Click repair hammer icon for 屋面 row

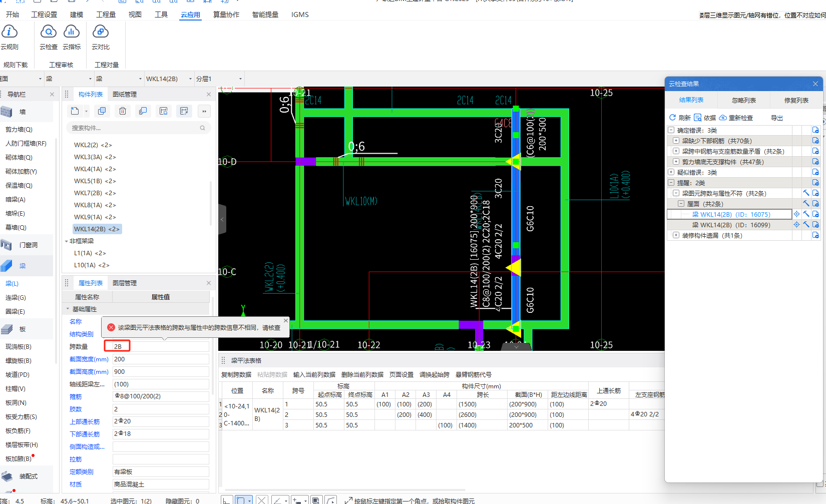[806, 204]
